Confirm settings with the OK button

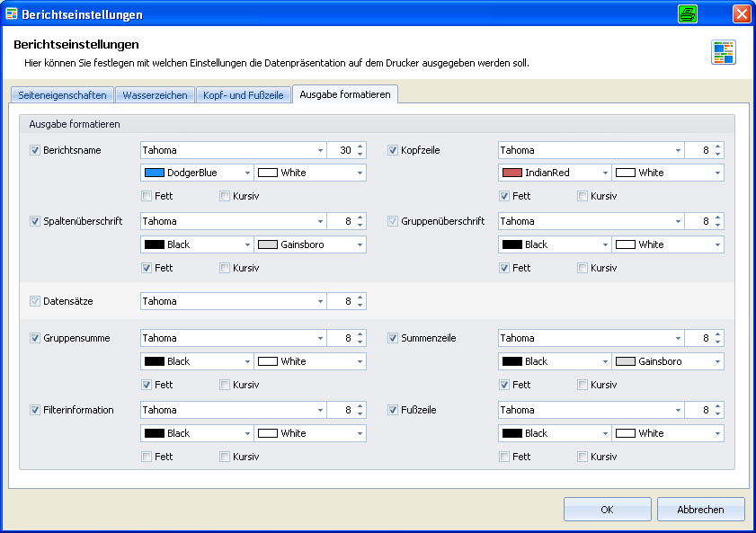(x=607, y=510)
